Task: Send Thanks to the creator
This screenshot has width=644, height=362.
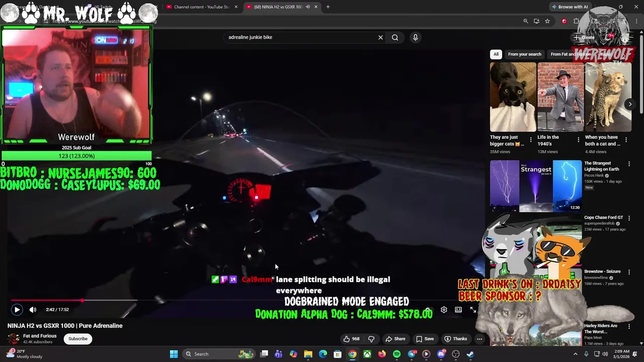Action: click(455, 339)
